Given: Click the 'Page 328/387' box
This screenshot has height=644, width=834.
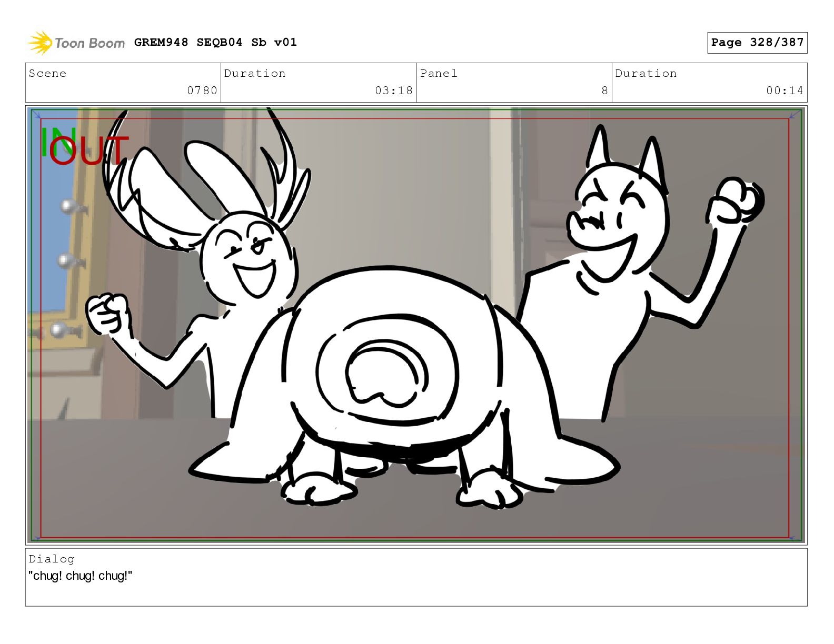Looking at the screenshot, I should 757,43.
